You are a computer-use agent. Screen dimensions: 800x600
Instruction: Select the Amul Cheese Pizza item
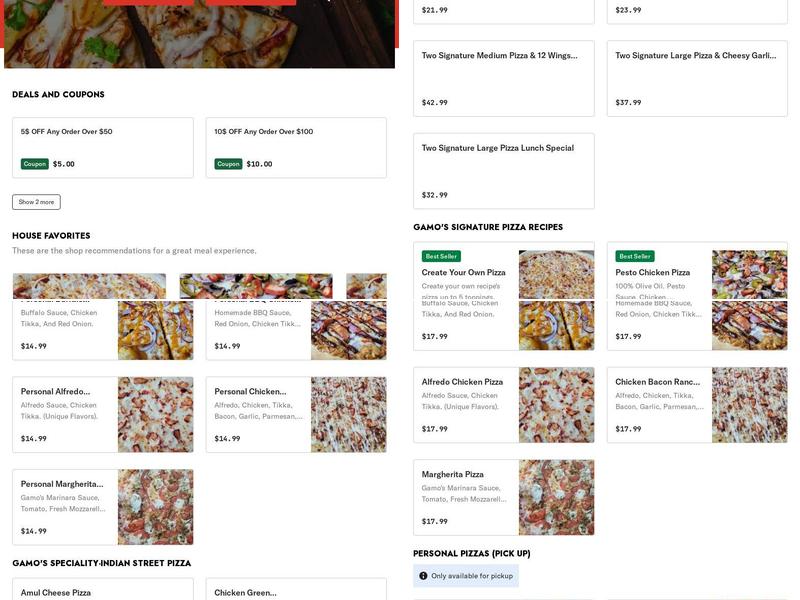tap(100, 590)
